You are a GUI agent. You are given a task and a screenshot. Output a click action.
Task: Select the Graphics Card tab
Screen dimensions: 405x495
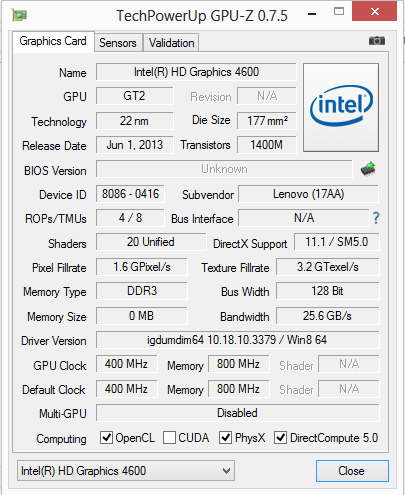(53, 41)
